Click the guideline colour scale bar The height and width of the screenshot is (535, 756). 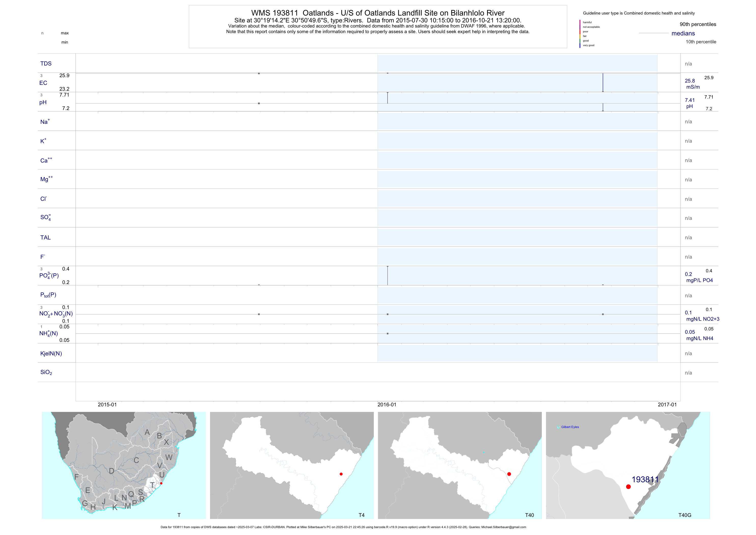pos(580,34)
